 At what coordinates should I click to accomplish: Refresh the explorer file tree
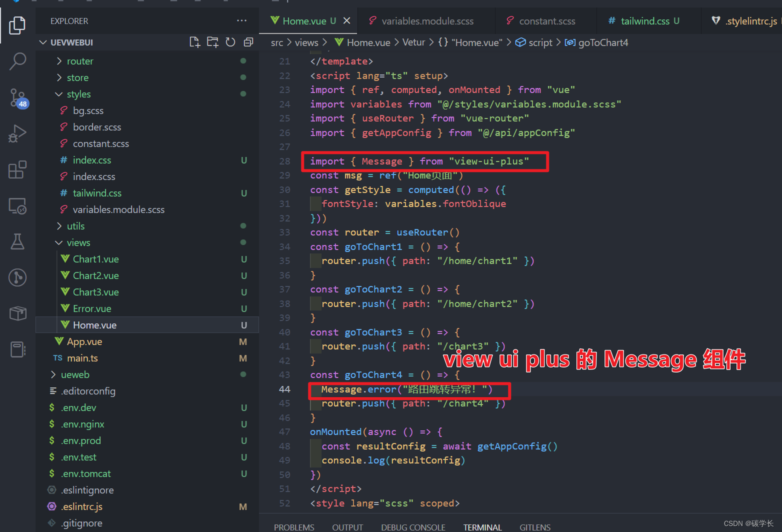(x=230, y=42)
